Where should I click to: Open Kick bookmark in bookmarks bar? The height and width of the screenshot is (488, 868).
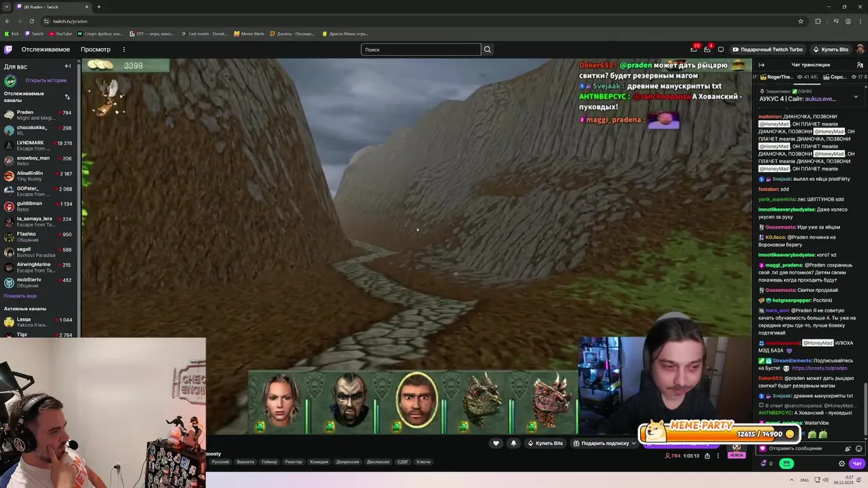pyautogui.click(x=12, y=34)
